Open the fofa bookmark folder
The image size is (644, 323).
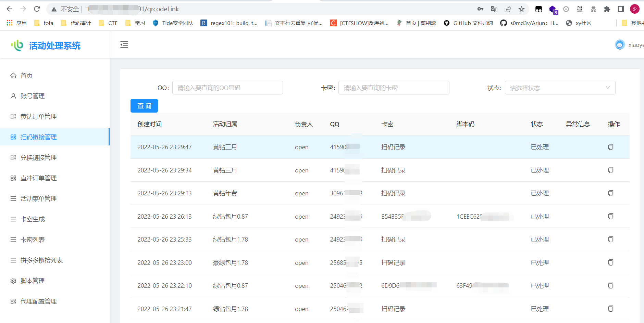click(44, 23)
